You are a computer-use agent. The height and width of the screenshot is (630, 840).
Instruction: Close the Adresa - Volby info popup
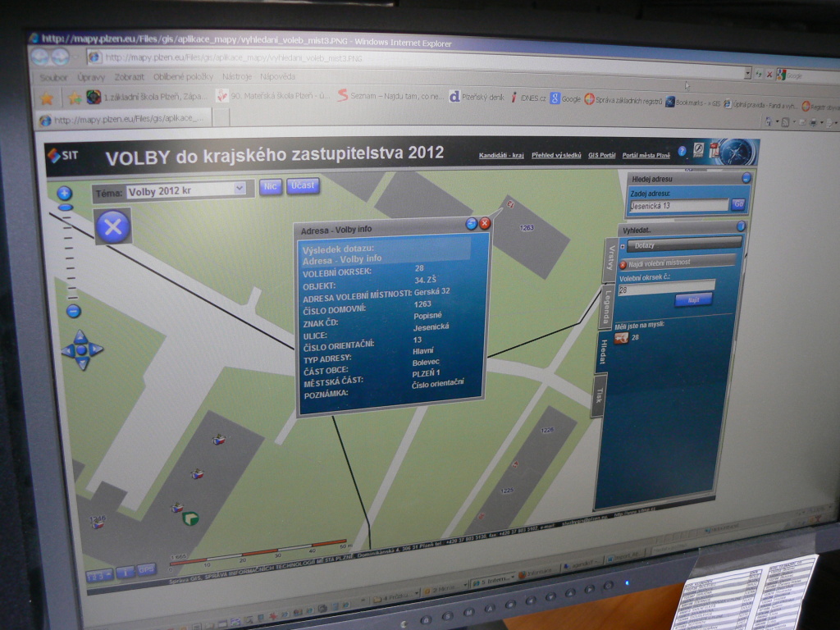point(485,223)
